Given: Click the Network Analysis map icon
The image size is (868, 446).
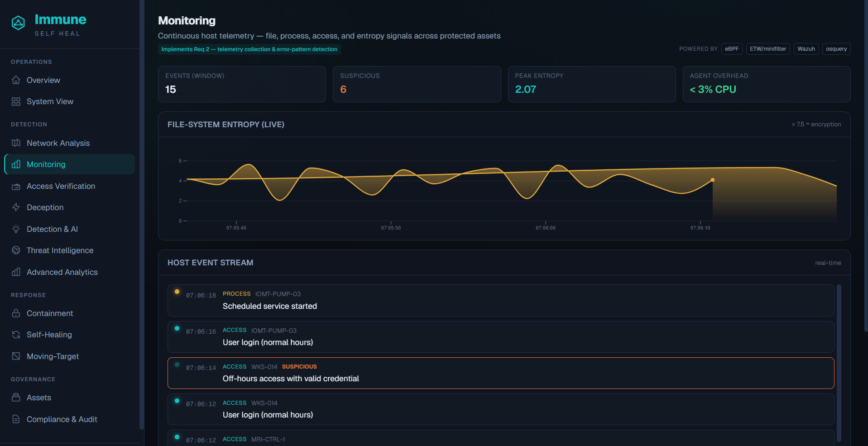Looking at the screenshot, I should pyautogui.click(x=16, y=143).
